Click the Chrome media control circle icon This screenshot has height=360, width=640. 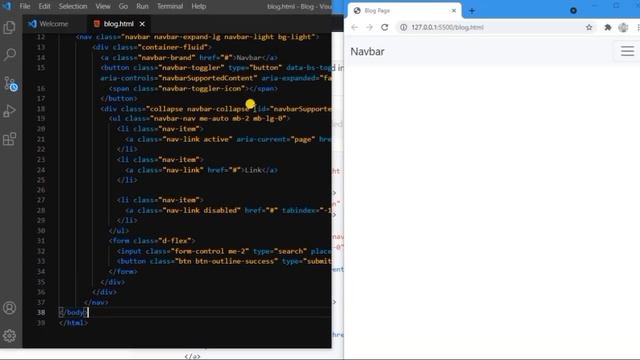pos(573,11)
